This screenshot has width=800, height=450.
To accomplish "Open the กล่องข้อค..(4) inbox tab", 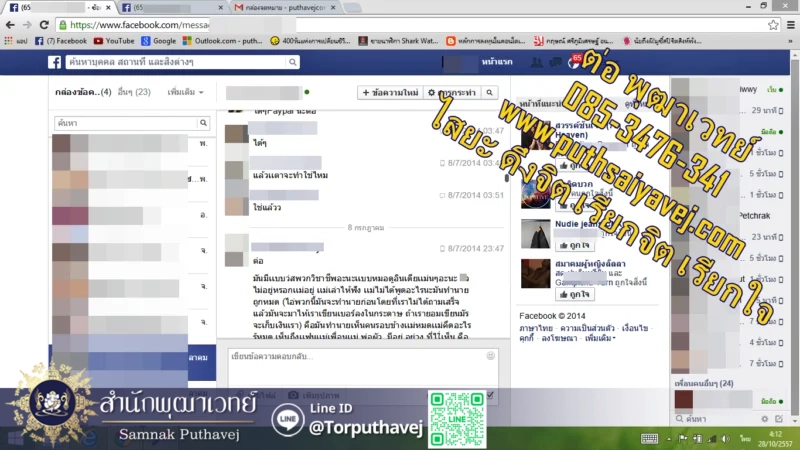I will point(83,92).
